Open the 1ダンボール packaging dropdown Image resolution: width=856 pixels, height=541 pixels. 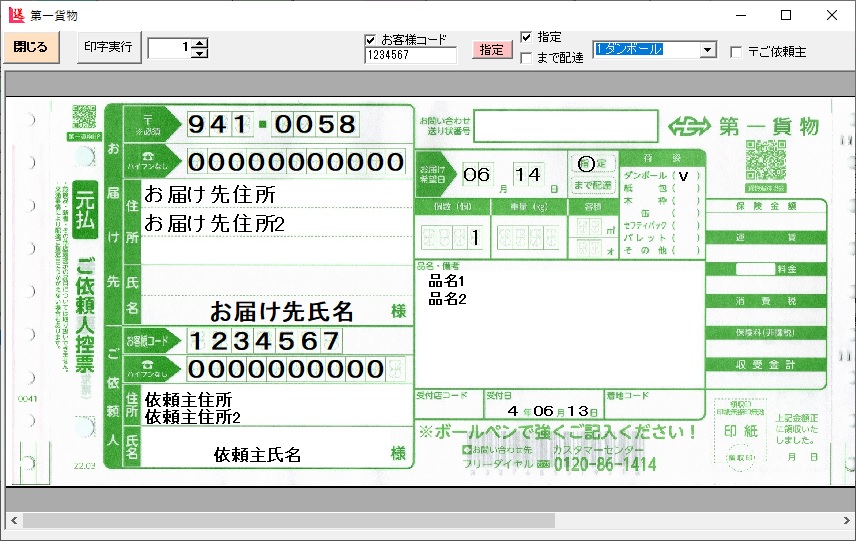708,50
